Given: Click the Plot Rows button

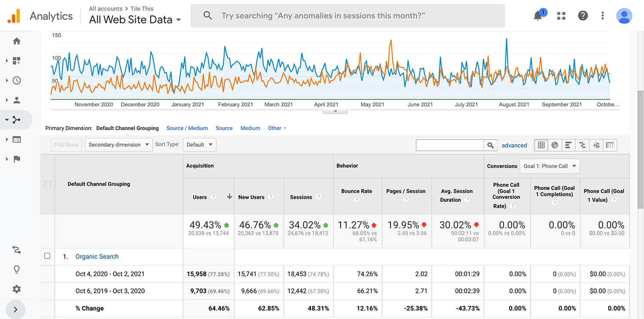Looking at the screenshot, I should (67, 144).
